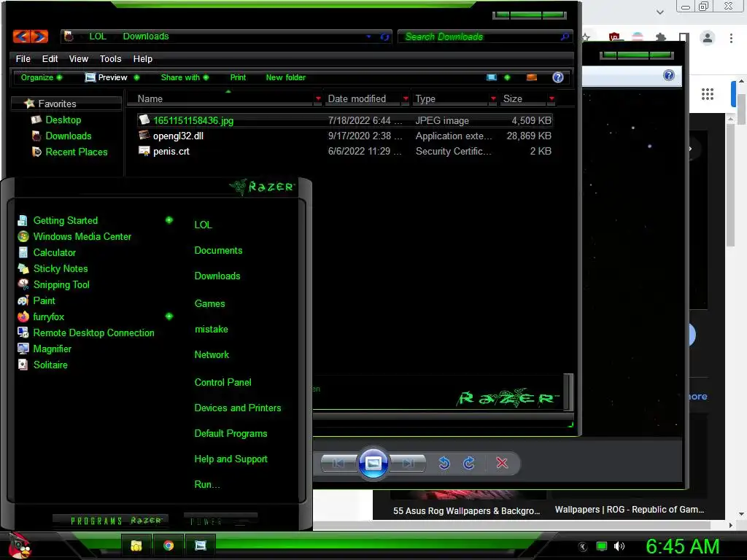Open the Preview dropdown arrow
This screenshot has height=560, width=747.
click(136, 77)
